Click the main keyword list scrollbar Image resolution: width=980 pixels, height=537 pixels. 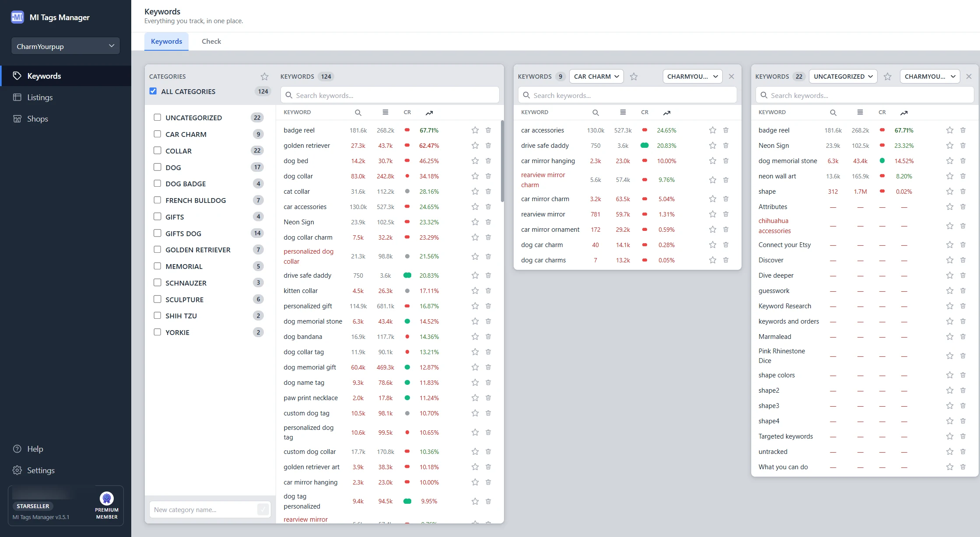point(502,161)
